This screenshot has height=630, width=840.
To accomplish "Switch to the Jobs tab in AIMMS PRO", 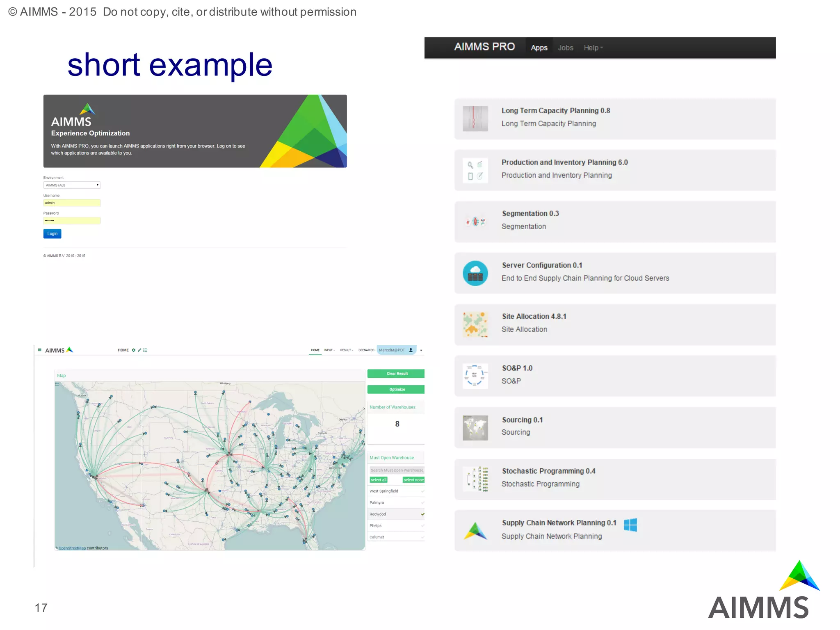I will pyautogui.click(x=565, y=48).
